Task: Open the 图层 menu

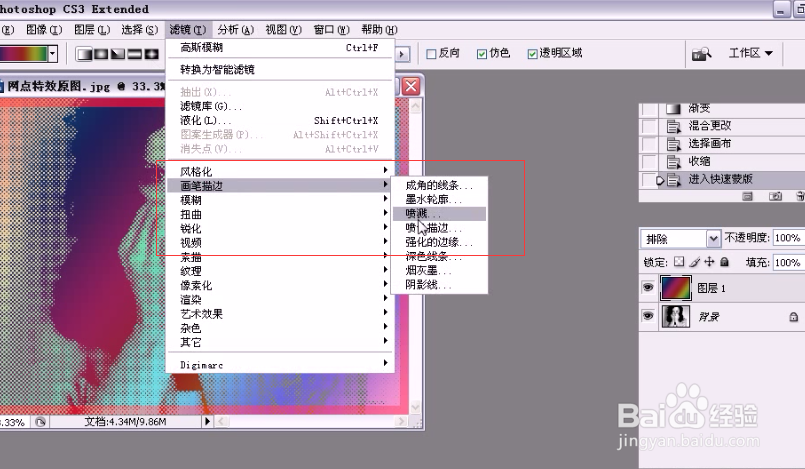Action: click(92, 30)
